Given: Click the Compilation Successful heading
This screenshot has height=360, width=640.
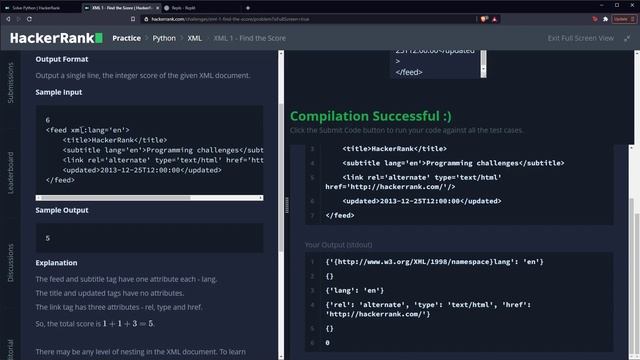Looking at the screenshot, I should (371, 116).
